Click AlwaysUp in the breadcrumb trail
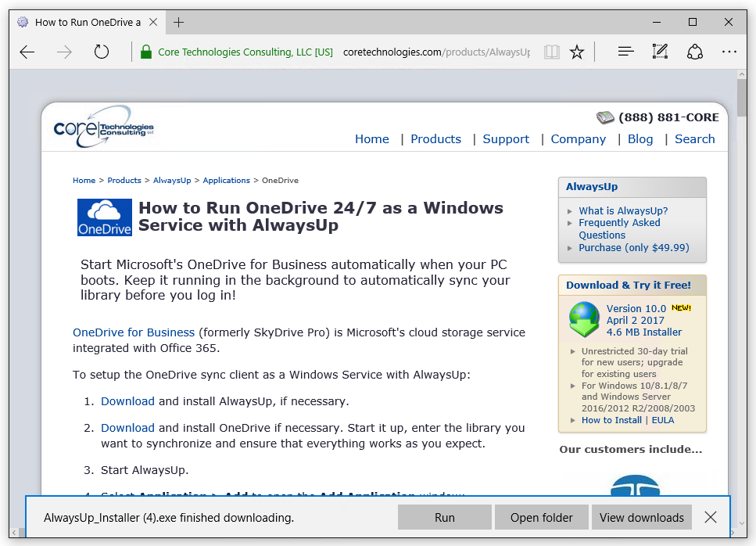 coord(172,181)
